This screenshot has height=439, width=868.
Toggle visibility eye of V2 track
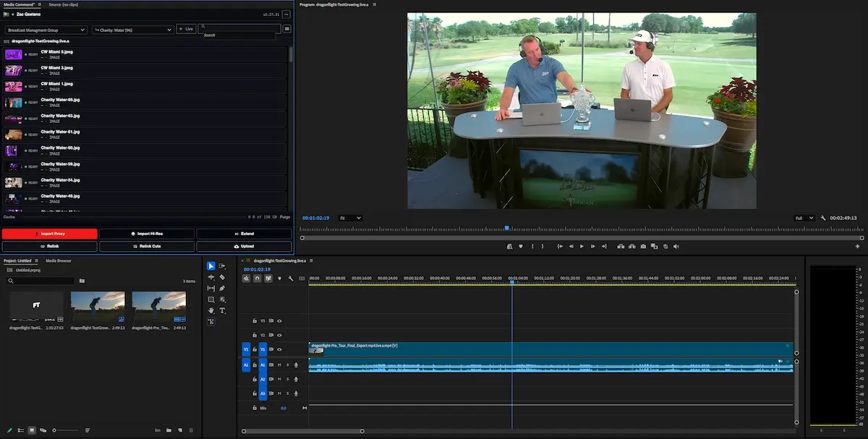coord(279,335)
